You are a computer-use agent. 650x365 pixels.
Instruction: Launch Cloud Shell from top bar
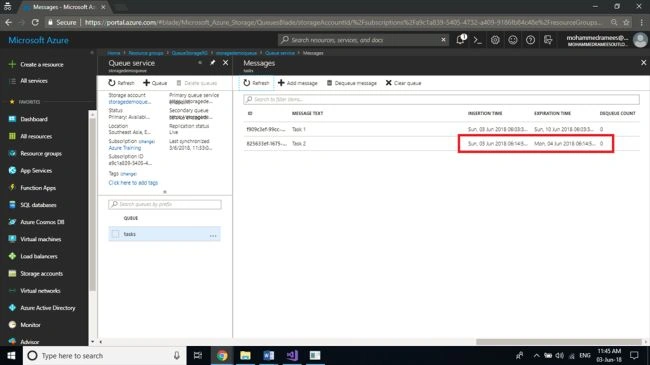pos(478,40)
